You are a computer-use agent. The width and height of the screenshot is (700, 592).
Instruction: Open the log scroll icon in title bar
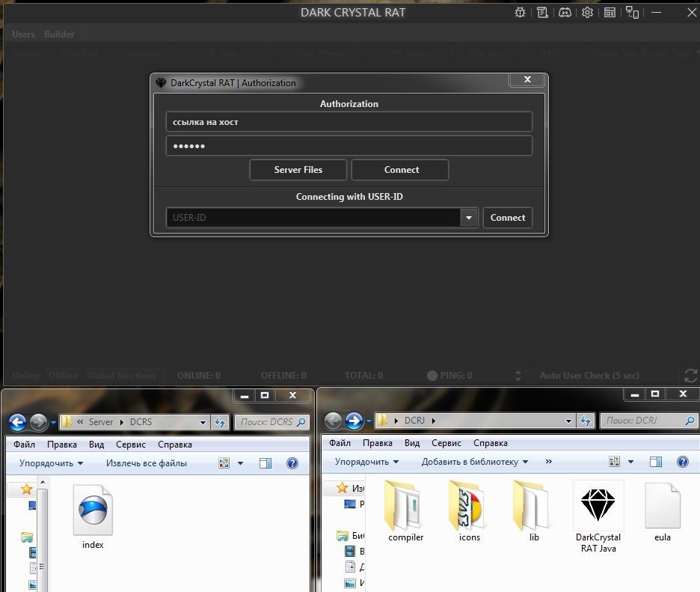542,13
